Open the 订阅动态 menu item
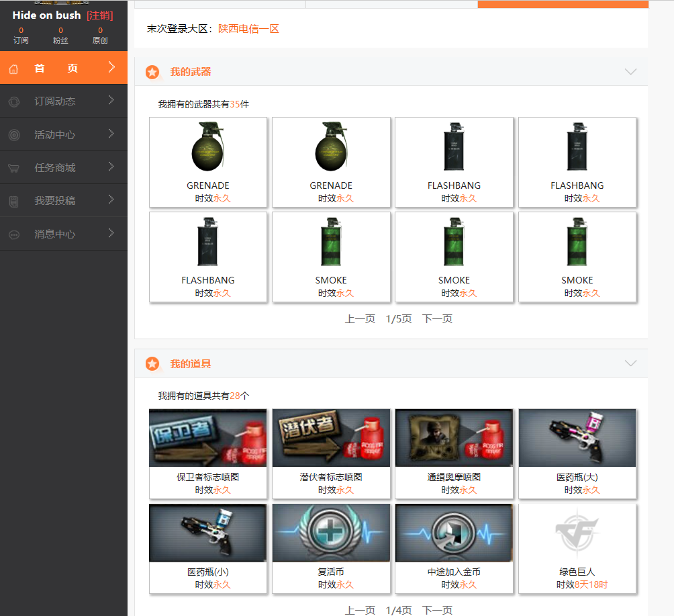Image resolution: width=674 pixels, height=616 pixels. click(x=64, y=101)
